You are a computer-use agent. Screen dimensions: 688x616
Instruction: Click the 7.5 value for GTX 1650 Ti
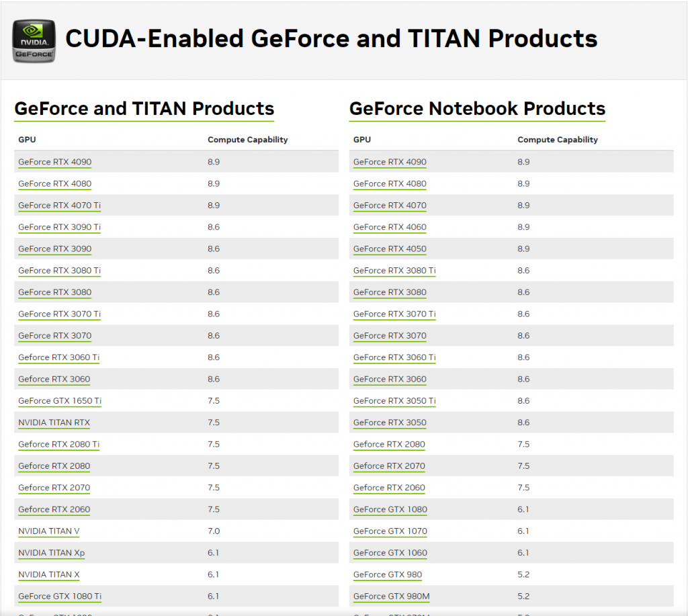click(214, 401)
